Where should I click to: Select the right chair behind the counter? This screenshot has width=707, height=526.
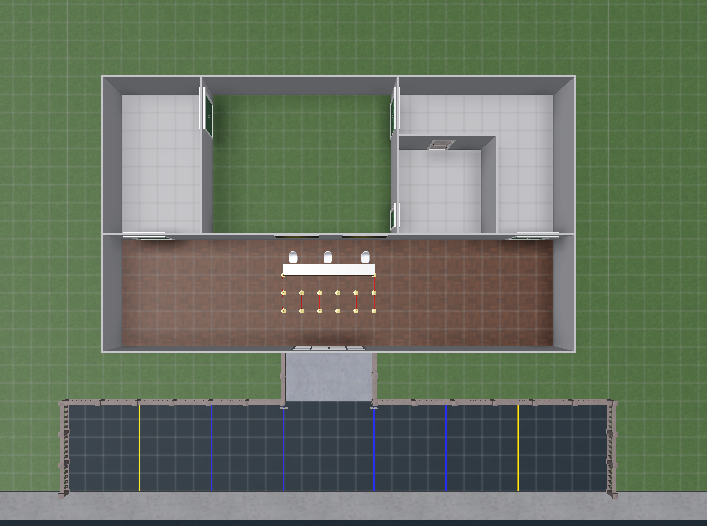click(365, 257)
